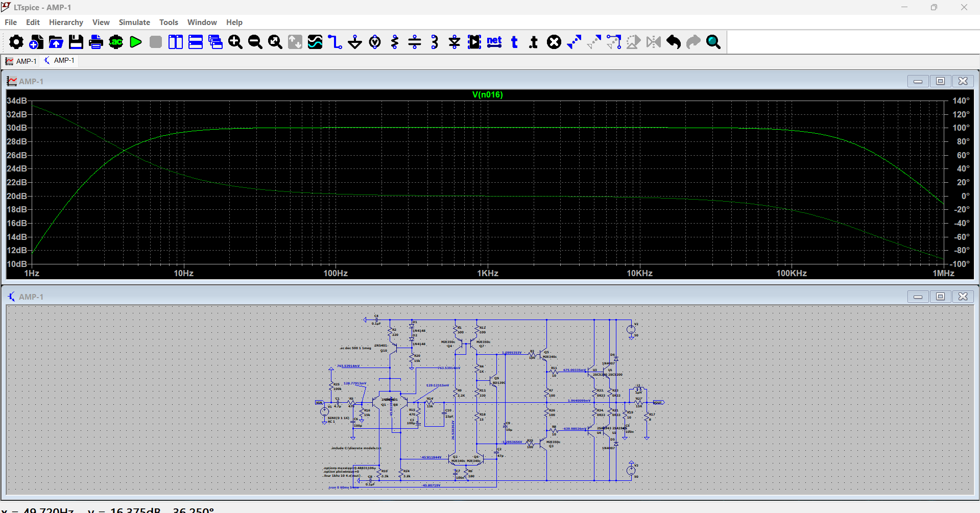Close the AMP-1 schematic pane
The image size is (980, 513).
click(963, 297)
